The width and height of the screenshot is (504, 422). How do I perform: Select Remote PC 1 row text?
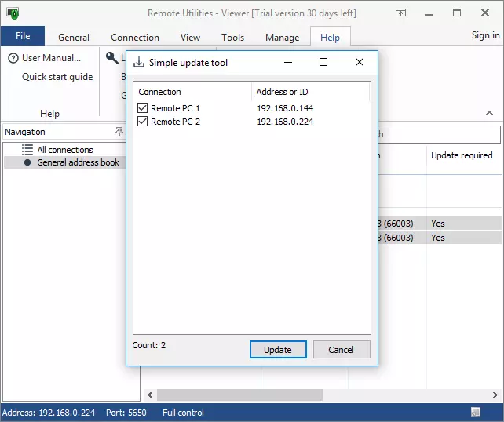click(176, 108)
